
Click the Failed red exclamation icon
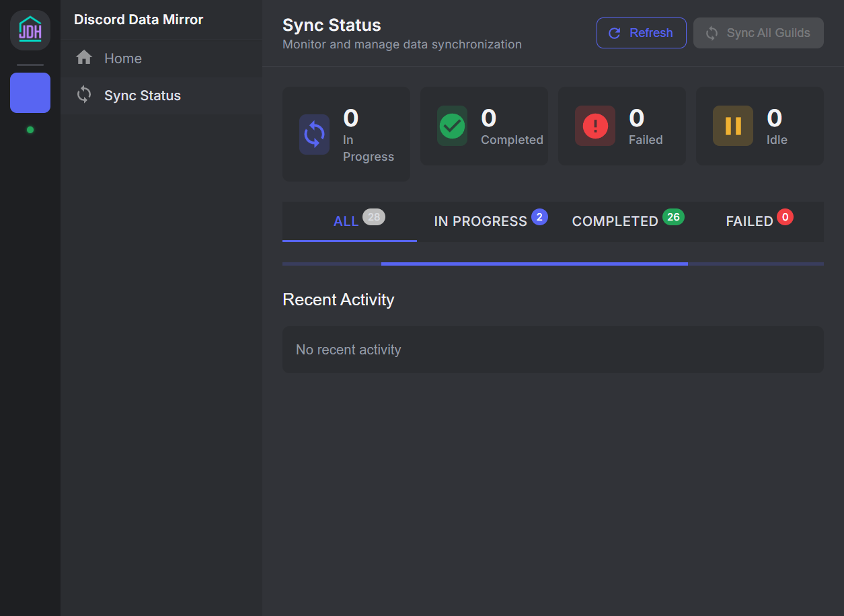pyautogui.click(x=594, y=125)
